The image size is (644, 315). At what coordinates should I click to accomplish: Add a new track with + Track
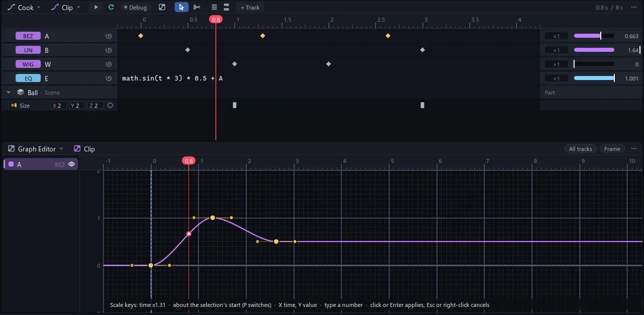250,8
